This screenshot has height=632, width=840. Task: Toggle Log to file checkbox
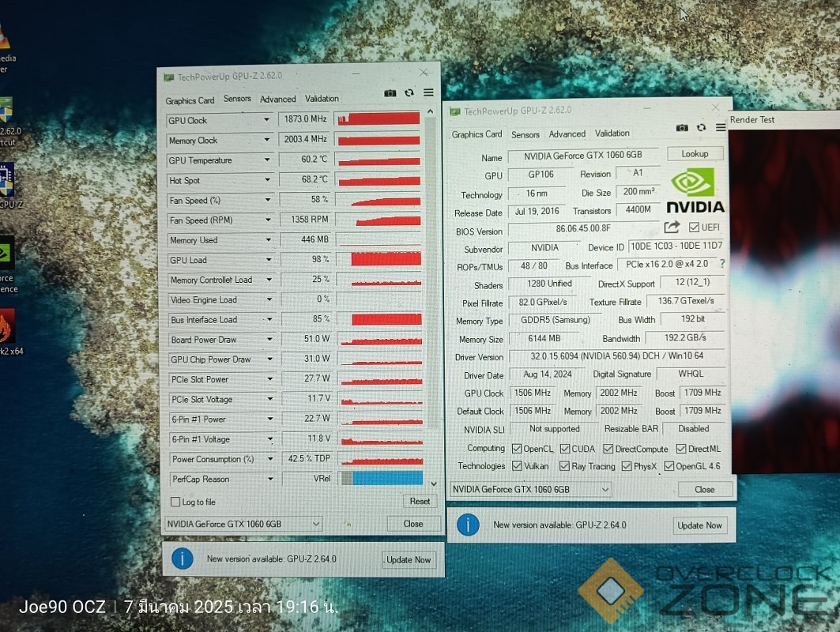pos(175,502)
